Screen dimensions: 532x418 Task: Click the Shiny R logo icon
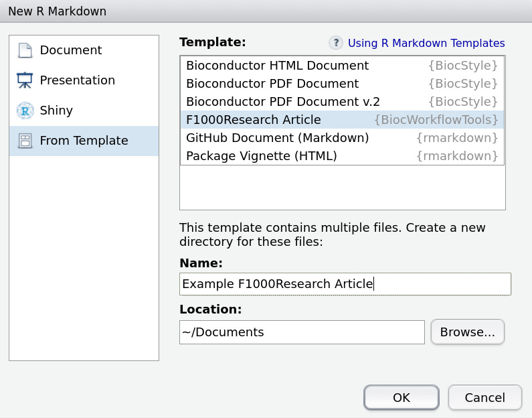pyautogui.click(x=25, y=111)
